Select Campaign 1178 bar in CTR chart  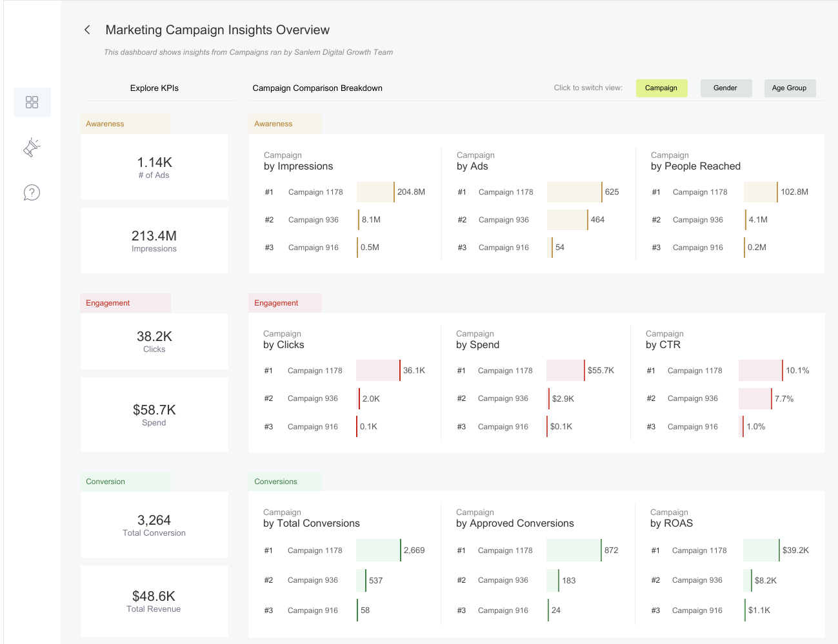[x=760, y=371]
